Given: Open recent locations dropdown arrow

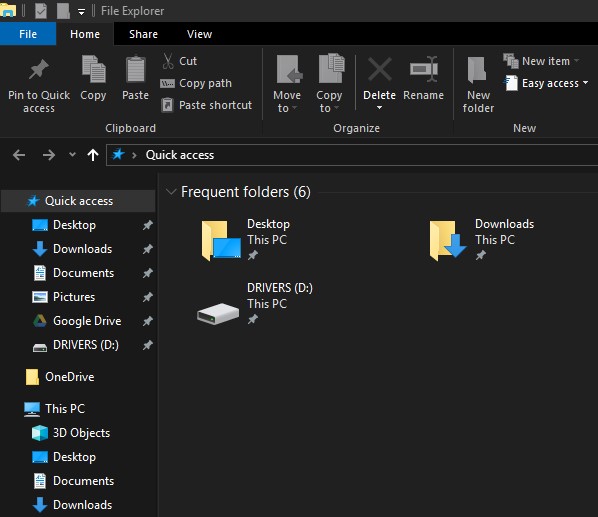Looking at the screenshot, I should click(x=72, y=155).
